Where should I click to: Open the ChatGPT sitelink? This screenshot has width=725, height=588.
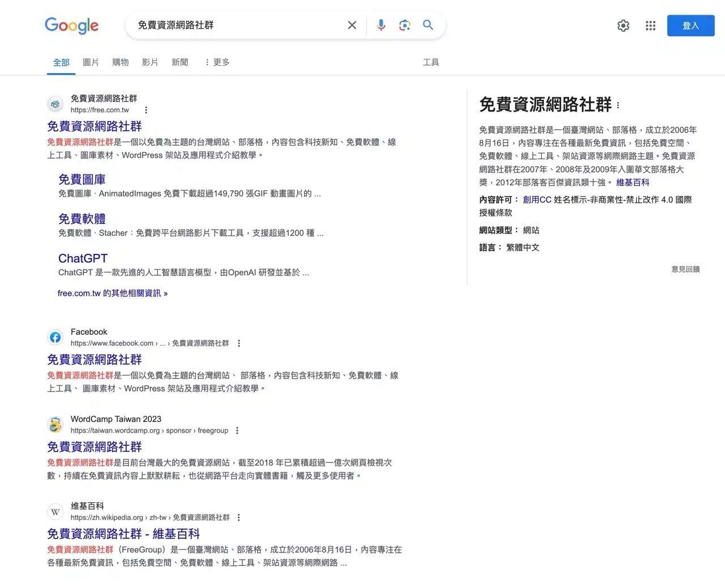pyautogui.click(x=83, y=258)
